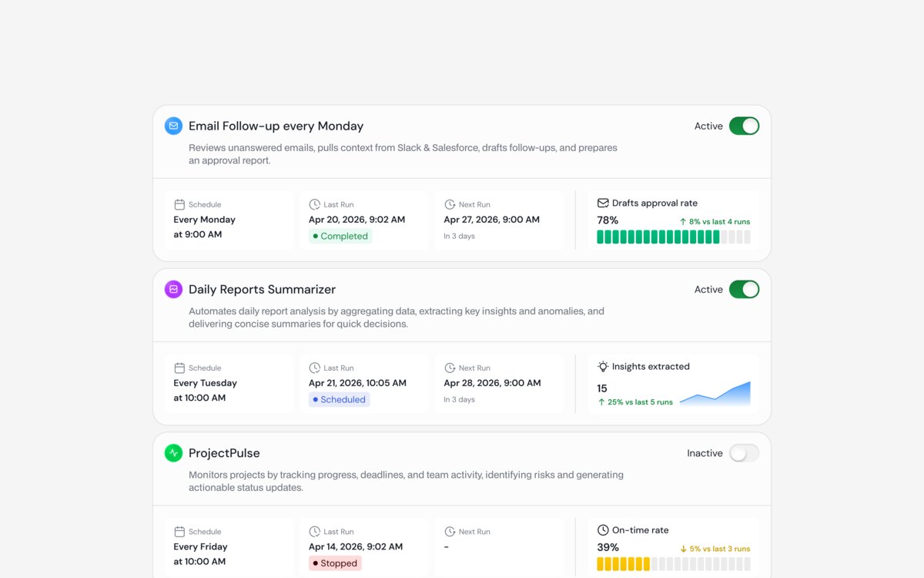Click the Next Run clock icon above Apr 27
Screen dimensions: 924x578
[x=450, y=204]
